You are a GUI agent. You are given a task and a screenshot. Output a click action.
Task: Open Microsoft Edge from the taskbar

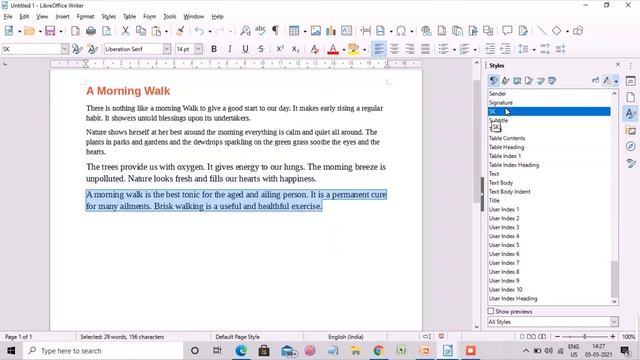241,351
